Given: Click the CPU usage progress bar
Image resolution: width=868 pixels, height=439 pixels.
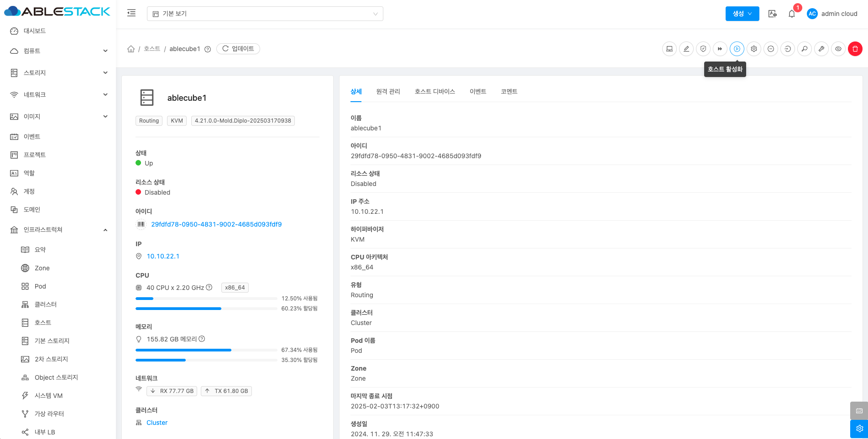Looking at the screenshot, I should 206,299.
